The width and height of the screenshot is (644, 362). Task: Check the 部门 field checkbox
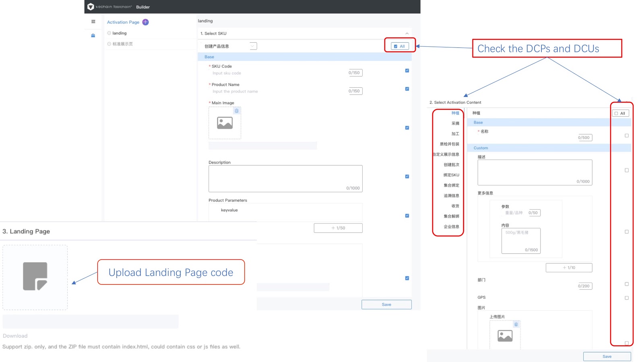click(x=627, y=284)
